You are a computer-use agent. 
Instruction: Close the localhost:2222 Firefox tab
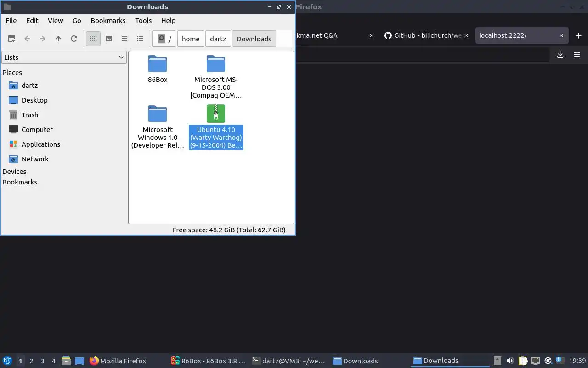click(561, 35)
